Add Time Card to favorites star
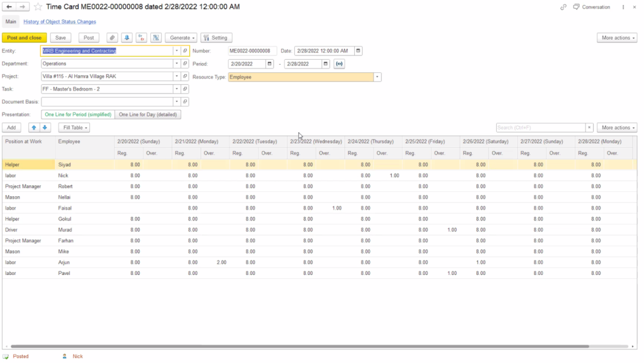Image resolution: width=644 pixels, height=363 pixels. pyautogui.click(x=38, y=6)
